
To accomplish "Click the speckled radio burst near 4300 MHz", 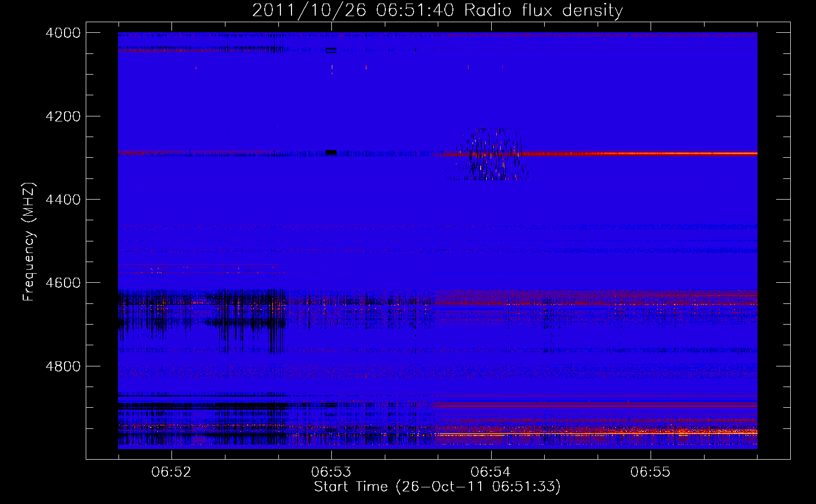I will click(x=488, y=154).
